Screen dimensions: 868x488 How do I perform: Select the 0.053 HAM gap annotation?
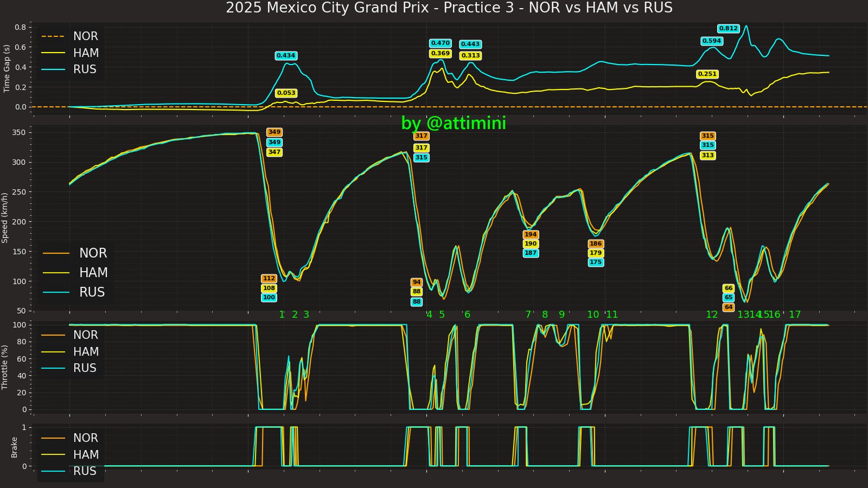pos(286,93)
